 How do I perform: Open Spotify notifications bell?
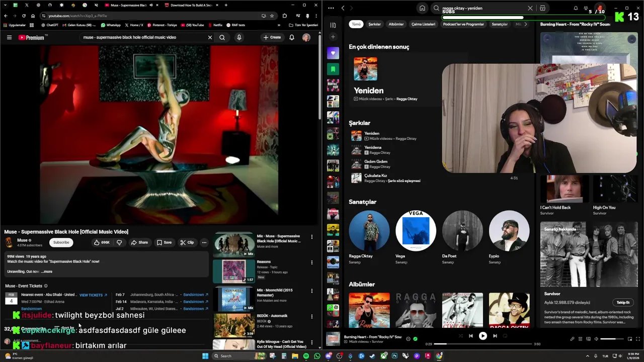click(576, 8)
